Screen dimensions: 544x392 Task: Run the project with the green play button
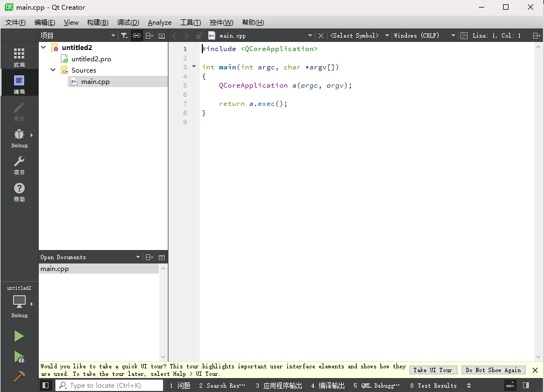[19, 336]
